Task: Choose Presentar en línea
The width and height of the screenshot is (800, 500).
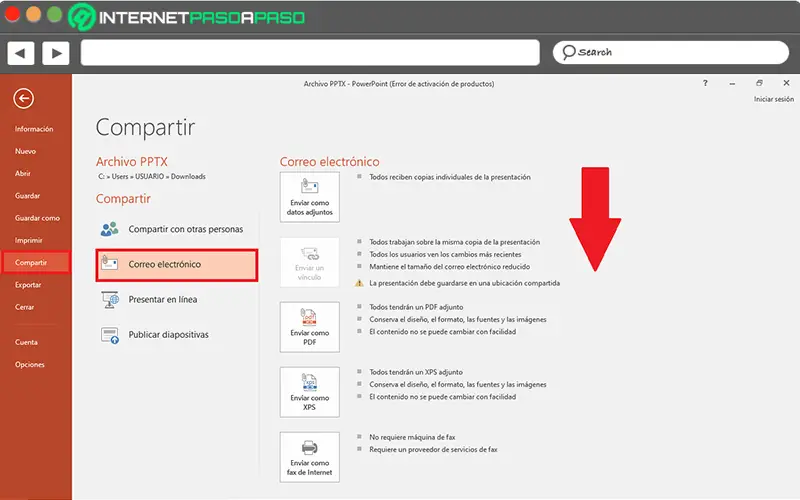Action: 177,299
